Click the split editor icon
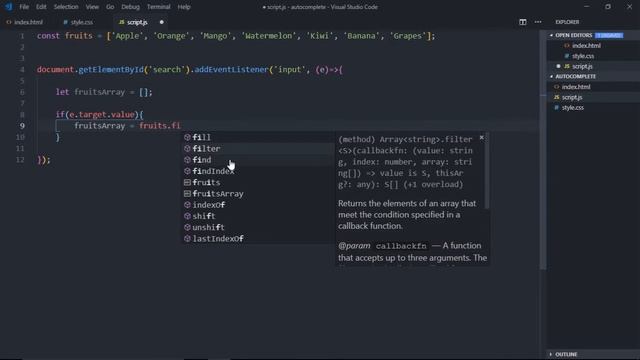The image size is (640, 360). [522, 22]
